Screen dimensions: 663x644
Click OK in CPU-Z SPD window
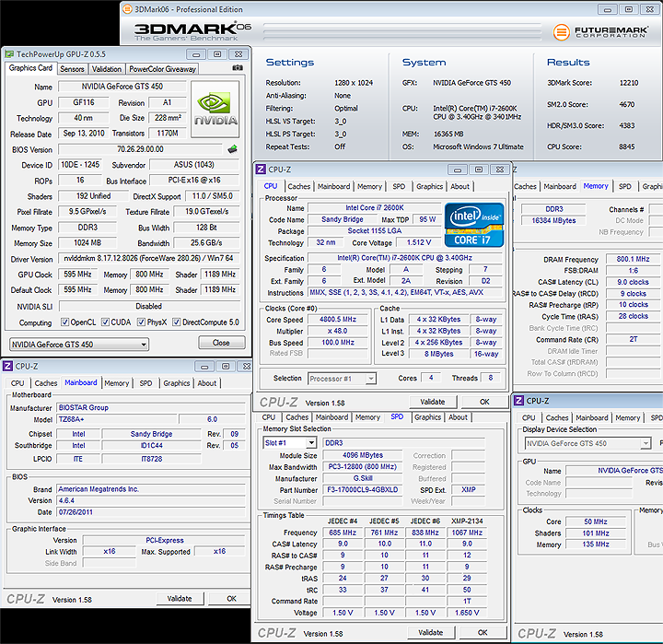pos(483,632)
